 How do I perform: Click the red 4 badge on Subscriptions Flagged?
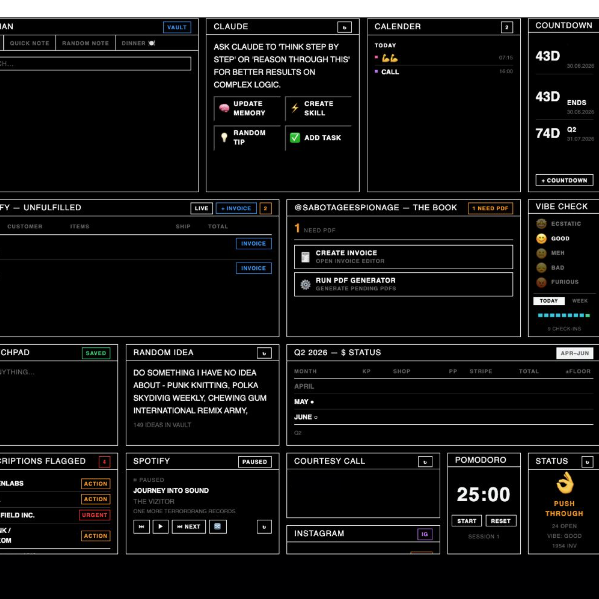104,461
